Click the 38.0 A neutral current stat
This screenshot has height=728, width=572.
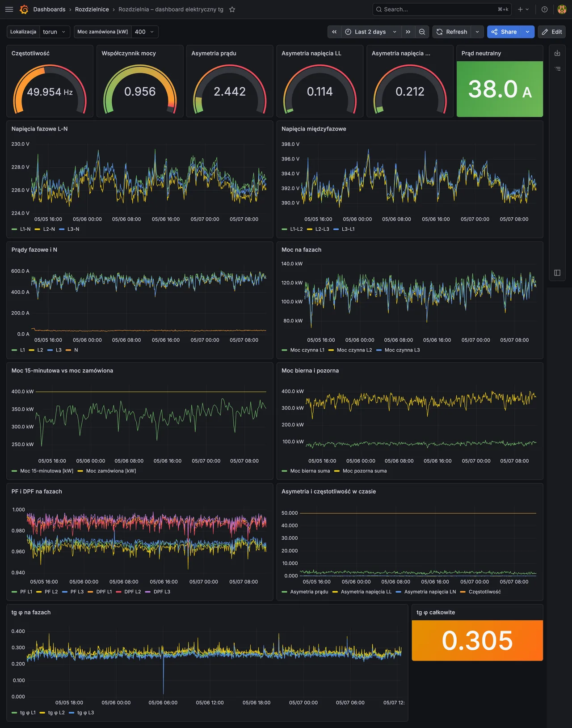tap(500, 89)
